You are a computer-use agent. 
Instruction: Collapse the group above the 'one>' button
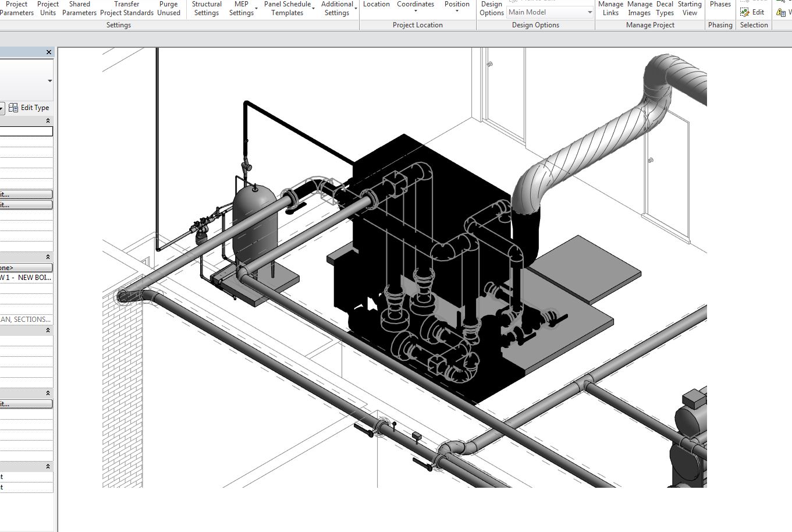tap(48, 257)
